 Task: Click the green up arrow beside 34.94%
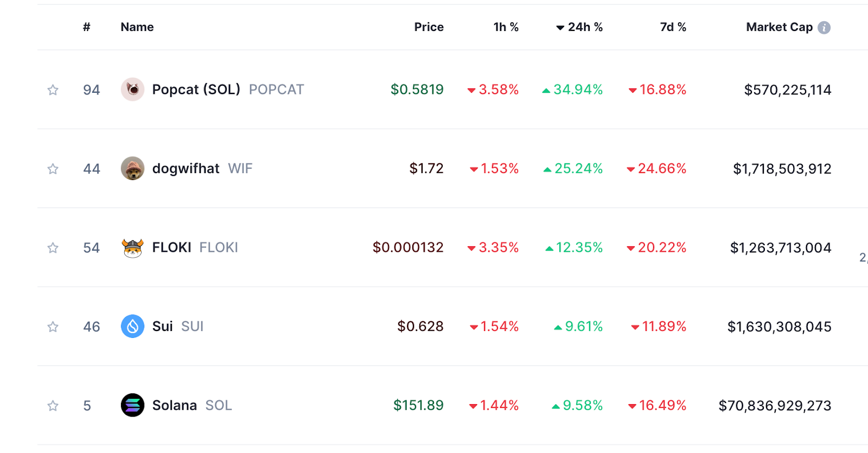click(546, 90)
